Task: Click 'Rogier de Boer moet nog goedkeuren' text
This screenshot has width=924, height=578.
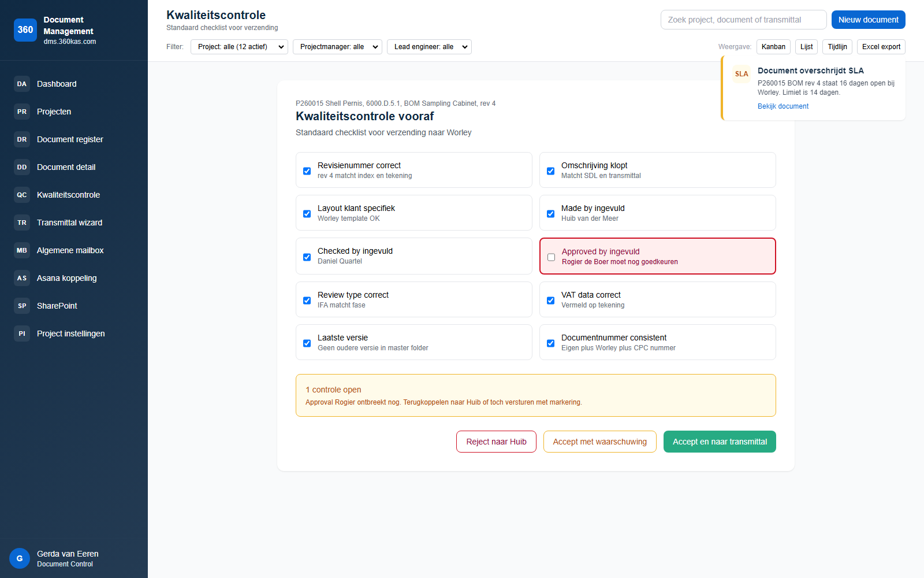Action: [x=620, y=262]
